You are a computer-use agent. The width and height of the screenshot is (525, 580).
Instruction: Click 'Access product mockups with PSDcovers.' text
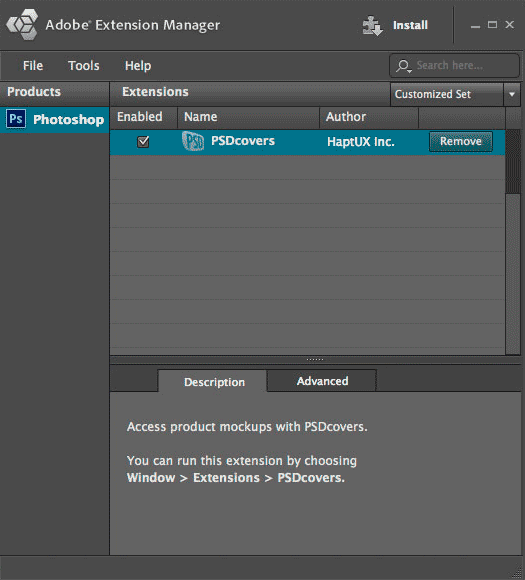tap(247, 427)
